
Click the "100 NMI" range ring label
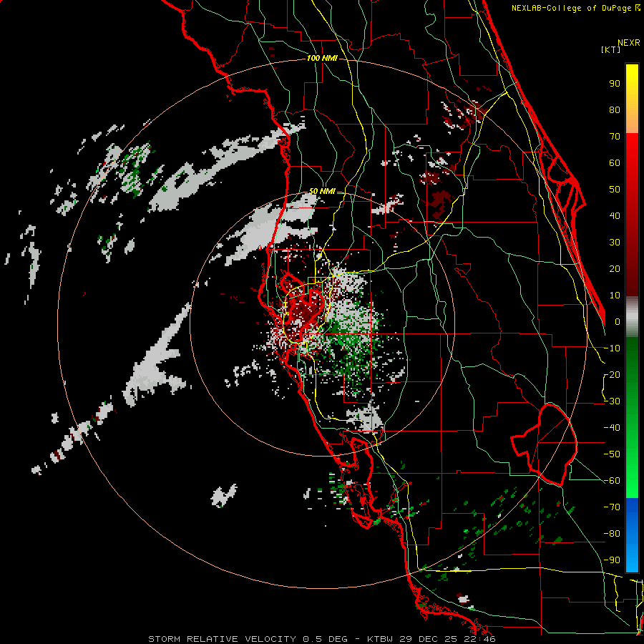pos(322,59)
